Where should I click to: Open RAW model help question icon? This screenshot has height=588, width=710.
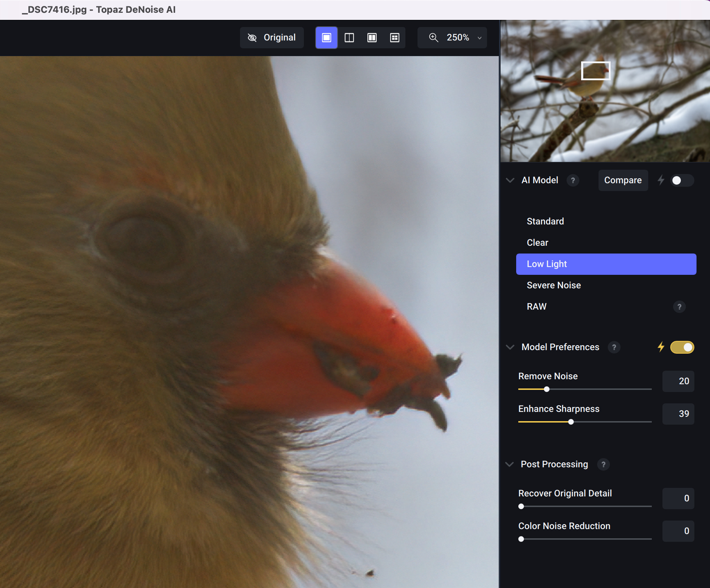click(679, 307)
